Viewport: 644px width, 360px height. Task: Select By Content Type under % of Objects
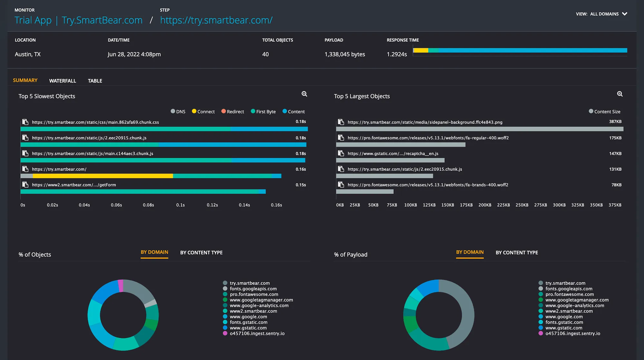[x=201, y=252]
